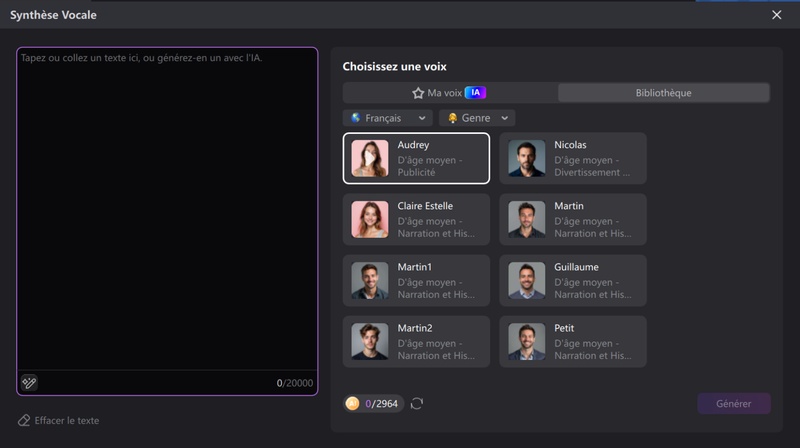Play Audrey voice preview on avatar

[x=370, y=158]
